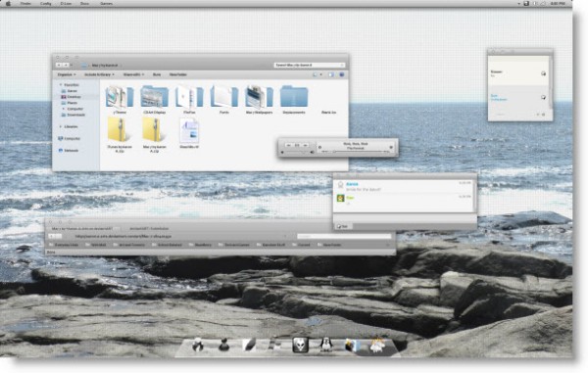Viewport: 588px width, 373px height.
Task: Click the clock in the menu bar
Action: [558, 3]
